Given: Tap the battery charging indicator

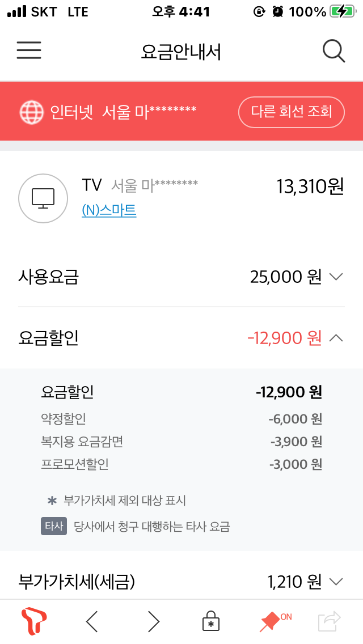Looking at the screenshot, I should (346, 10).
